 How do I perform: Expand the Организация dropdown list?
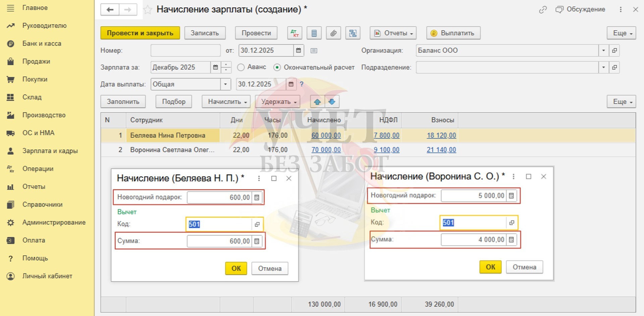point(603,51)
